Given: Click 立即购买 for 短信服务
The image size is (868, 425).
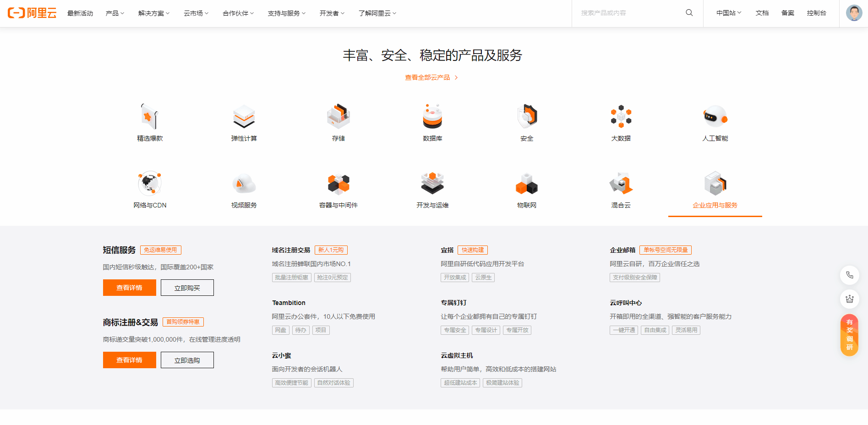Looking at the screenshot, I should point(187,287).
